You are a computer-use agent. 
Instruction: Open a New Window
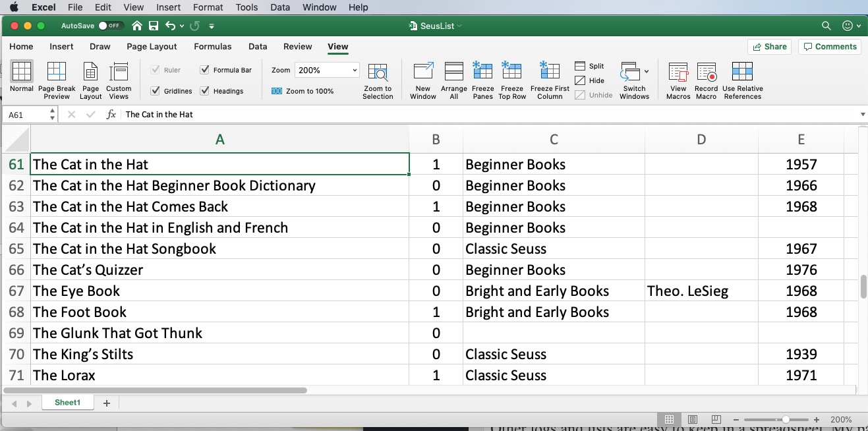[x=423, y=80]
